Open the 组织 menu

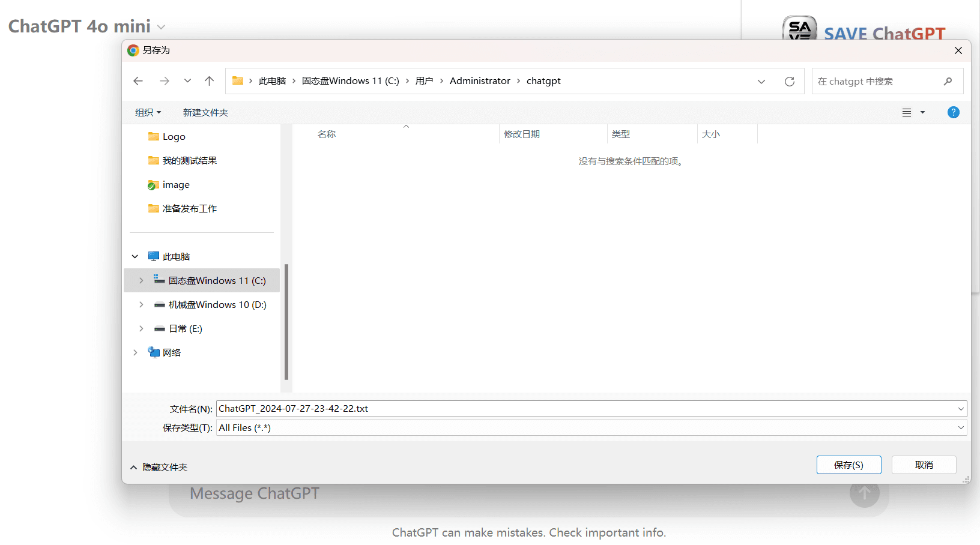tap(148, 112)
